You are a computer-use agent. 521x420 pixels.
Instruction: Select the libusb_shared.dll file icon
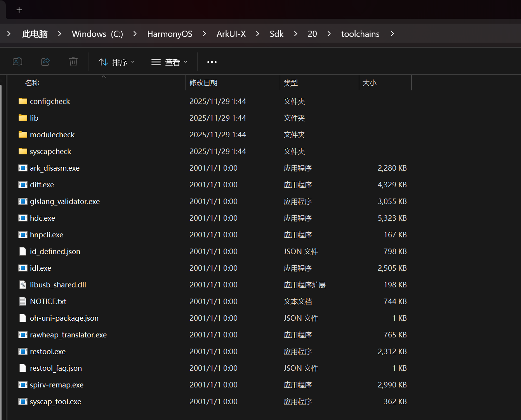coord(23,285)
